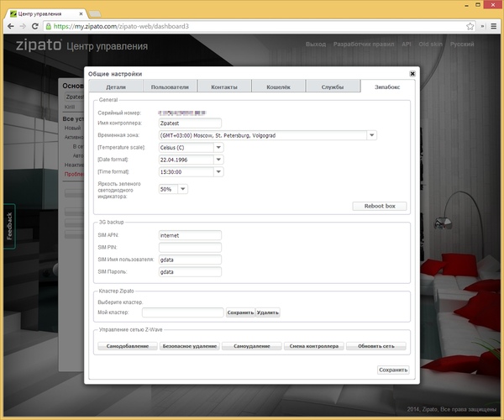The width and height of the screenshot is (504, 420).
Task: Click the Самодобавление Z-Wave button
Action: pos(126,346)
